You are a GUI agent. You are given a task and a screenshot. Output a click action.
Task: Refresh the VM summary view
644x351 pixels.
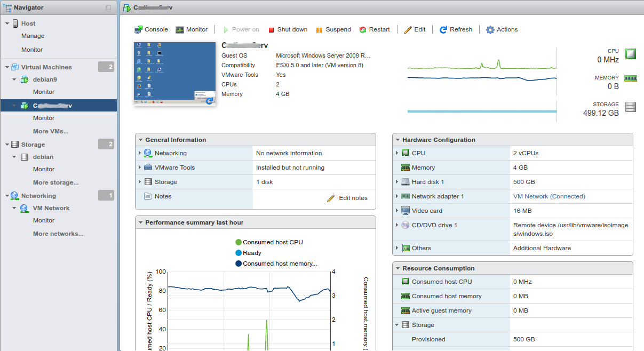click(x=456, y=29)
